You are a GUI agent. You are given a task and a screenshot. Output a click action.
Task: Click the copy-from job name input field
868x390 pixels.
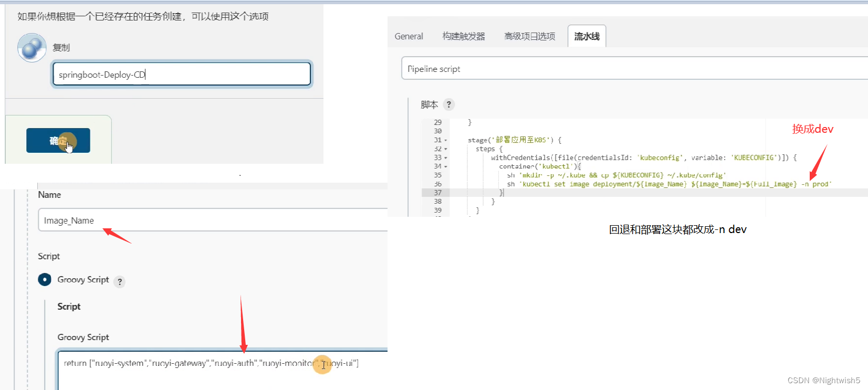pyautogui.click(x=182, y=74)
